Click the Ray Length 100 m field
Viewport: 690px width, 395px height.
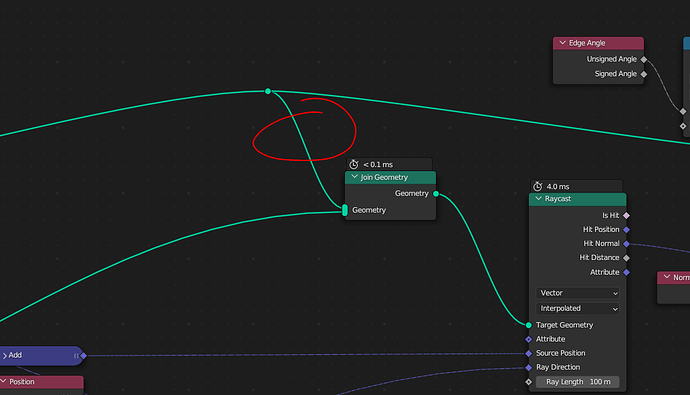[x=577, y=382]
